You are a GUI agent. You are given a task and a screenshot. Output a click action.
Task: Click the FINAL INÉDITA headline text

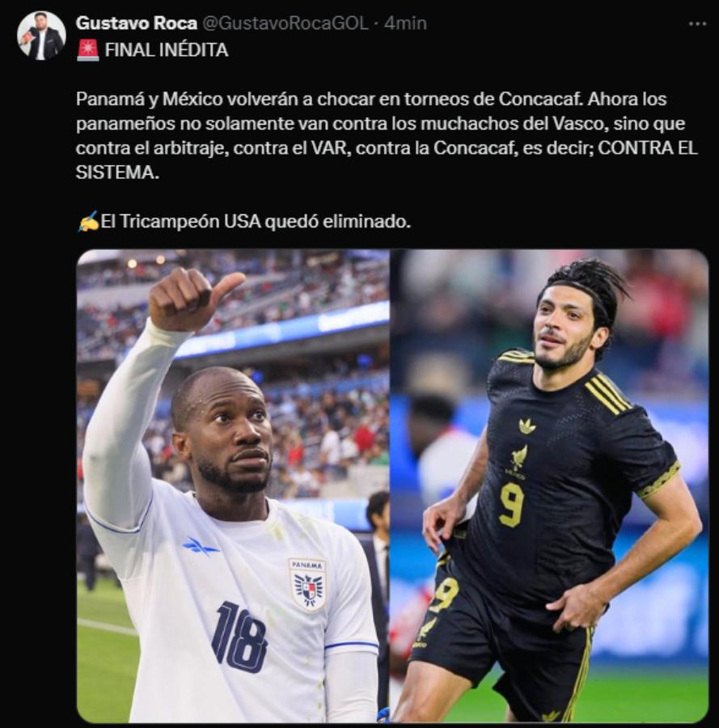[x=167, y=50]
